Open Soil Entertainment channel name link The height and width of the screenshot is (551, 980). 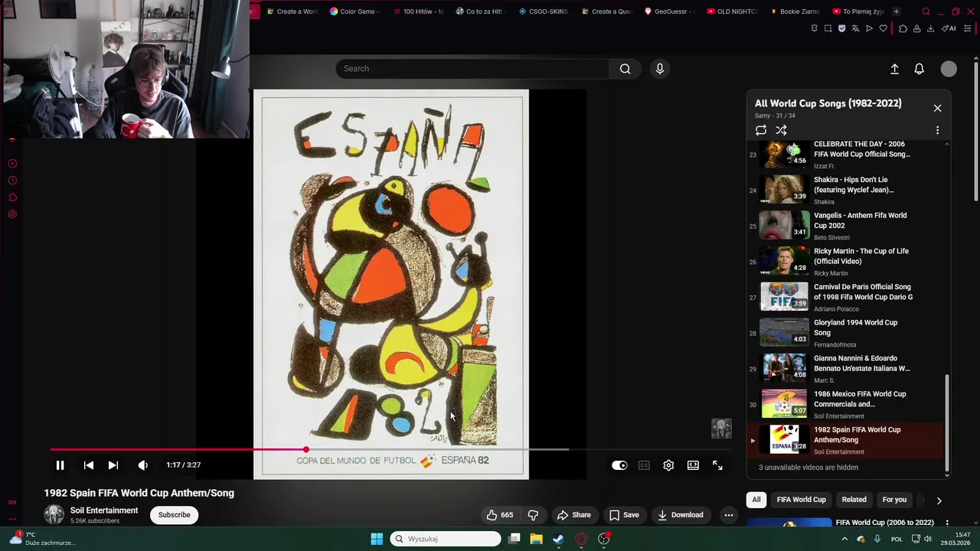104,510
